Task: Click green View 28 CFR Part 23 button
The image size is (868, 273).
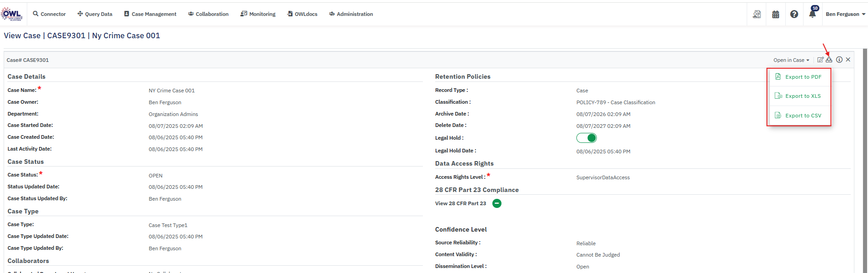Action: [x=497, y=203]
